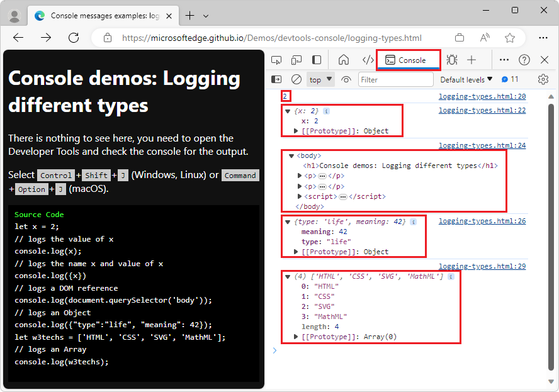Open DevTools help question mark
Screen dimensions: 559x392
tap(524, 59)
